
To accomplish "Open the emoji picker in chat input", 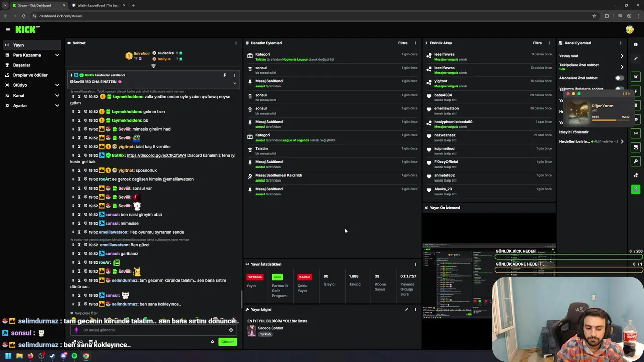I will coord(231,330).
